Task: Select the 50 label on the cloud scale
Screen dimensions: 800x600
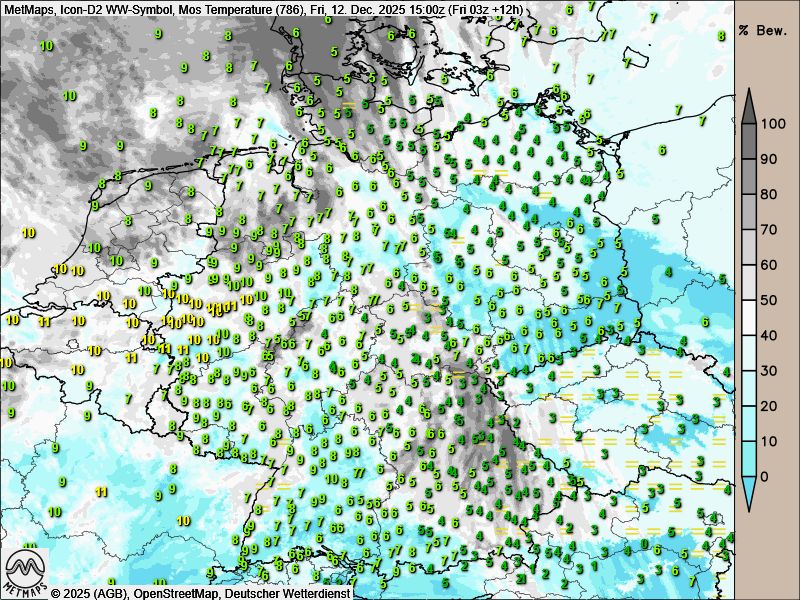Action: coord(770,300)
